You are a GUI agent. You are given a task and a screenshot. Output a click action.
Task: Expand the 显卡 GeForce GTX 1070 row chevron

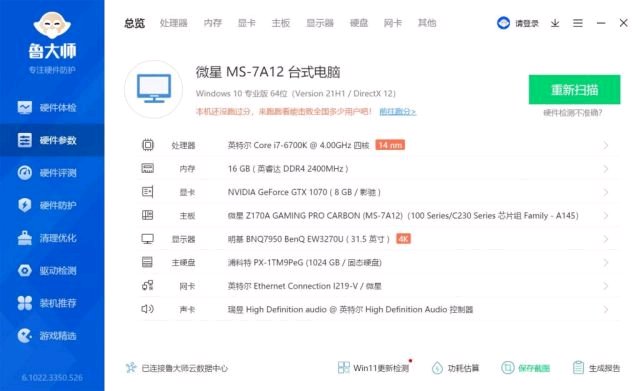click(605, 192)
